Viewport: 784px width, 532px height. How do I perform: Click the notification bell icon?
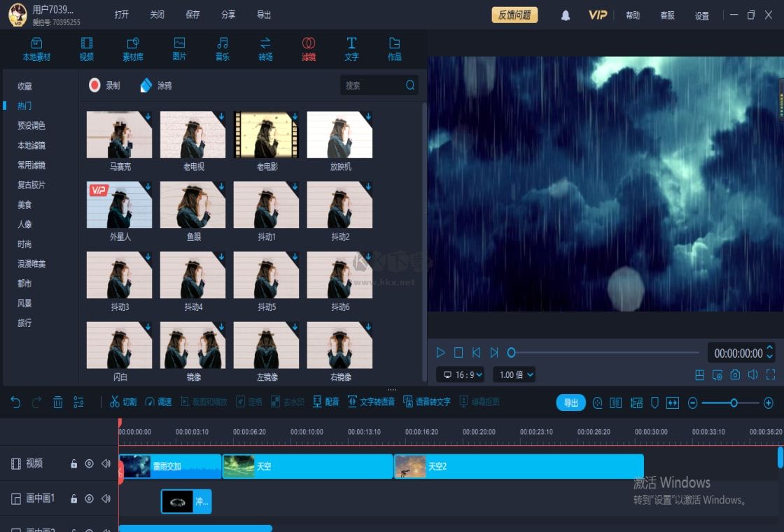(566, 15)
